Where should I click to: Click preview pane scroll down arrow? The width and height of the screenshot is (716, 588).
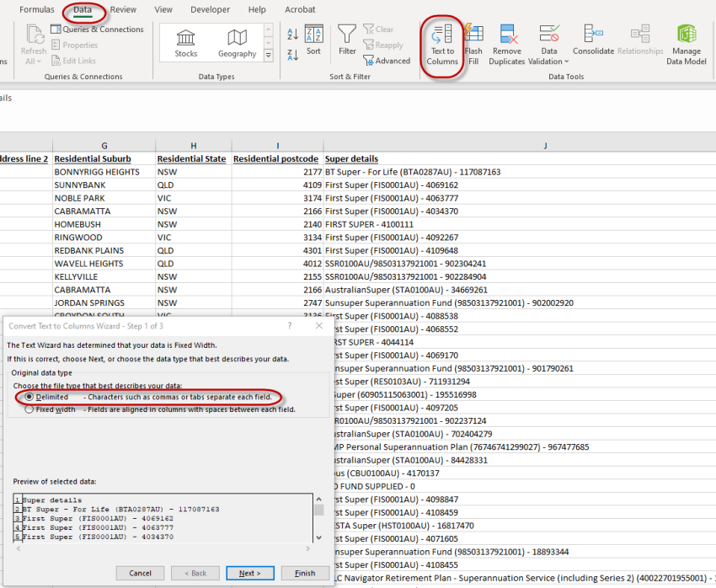(318, 537)
